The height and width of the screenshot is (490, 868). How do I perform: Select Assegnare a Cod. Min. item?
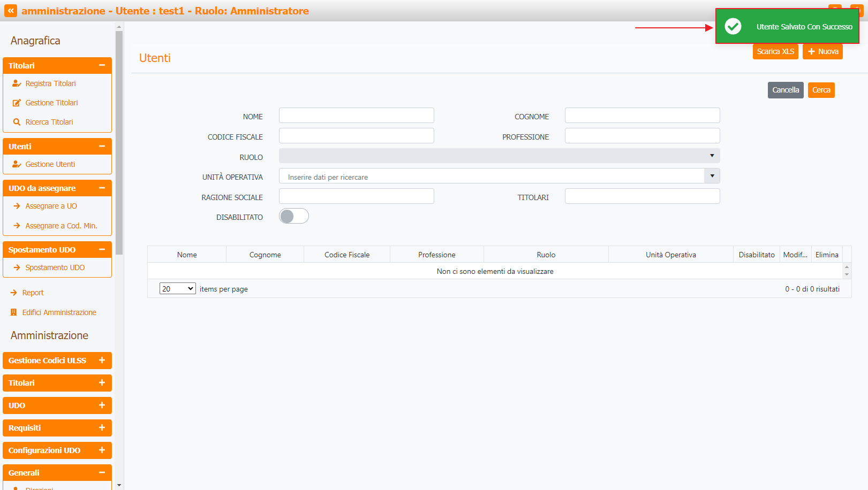61,226
